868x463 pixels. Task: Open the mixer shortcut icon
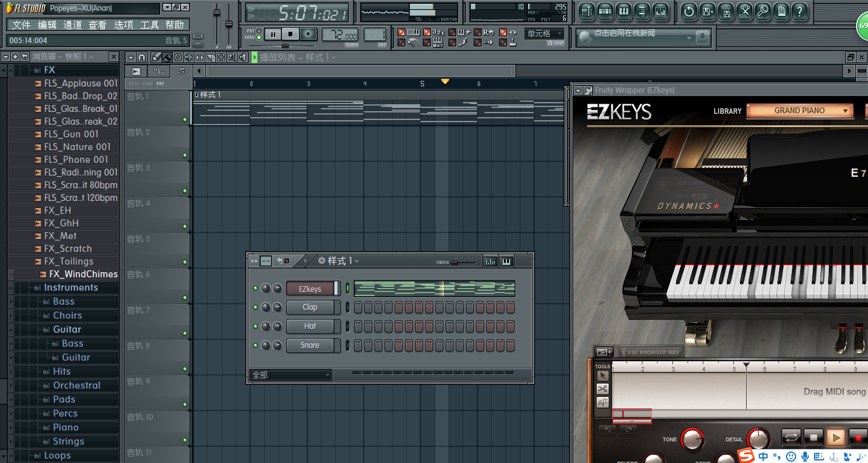coord(660,11)
